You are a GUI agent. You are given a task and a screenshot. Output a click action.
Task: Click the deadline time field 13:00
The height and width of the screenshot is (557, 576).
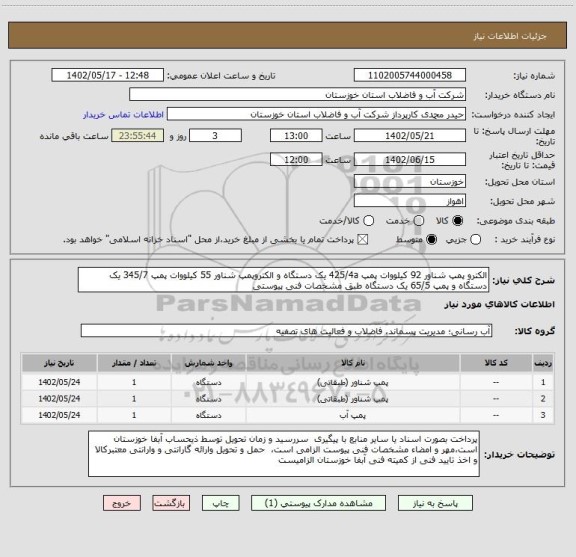click(296, 136)
